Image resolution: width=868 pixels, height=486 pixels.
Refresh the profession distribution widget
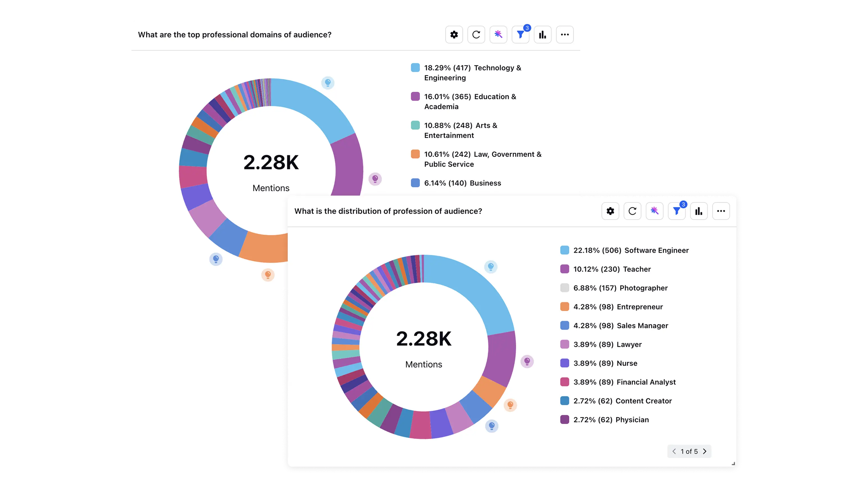632,211
